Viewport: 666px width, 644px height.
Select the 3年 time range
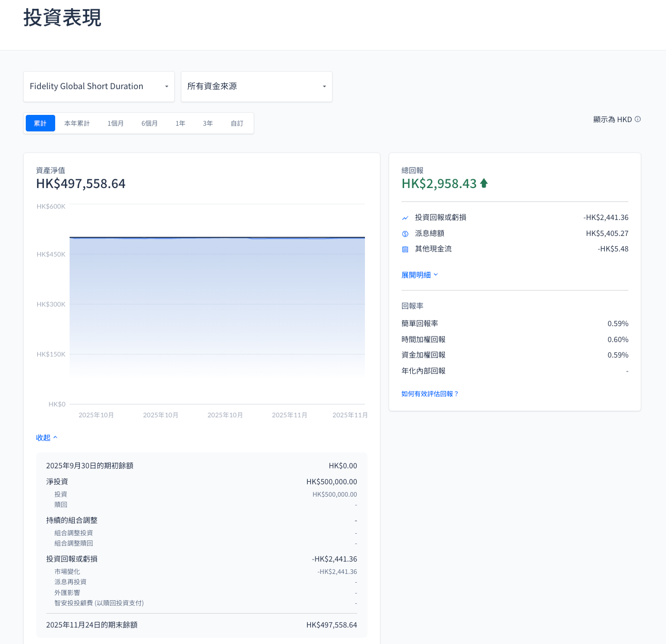coord(208,124)
